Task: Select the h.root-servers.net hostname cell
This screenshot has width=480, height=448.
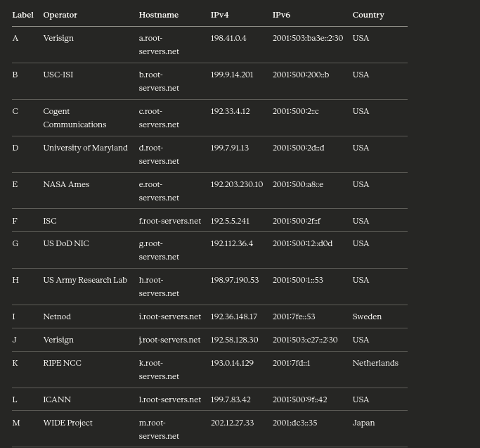Action: click(x=159, y=286)
